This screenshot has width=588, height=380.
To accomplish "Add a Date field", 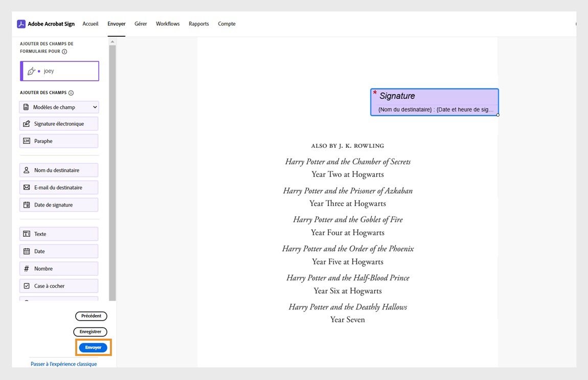I will click(x=59, y=251).
